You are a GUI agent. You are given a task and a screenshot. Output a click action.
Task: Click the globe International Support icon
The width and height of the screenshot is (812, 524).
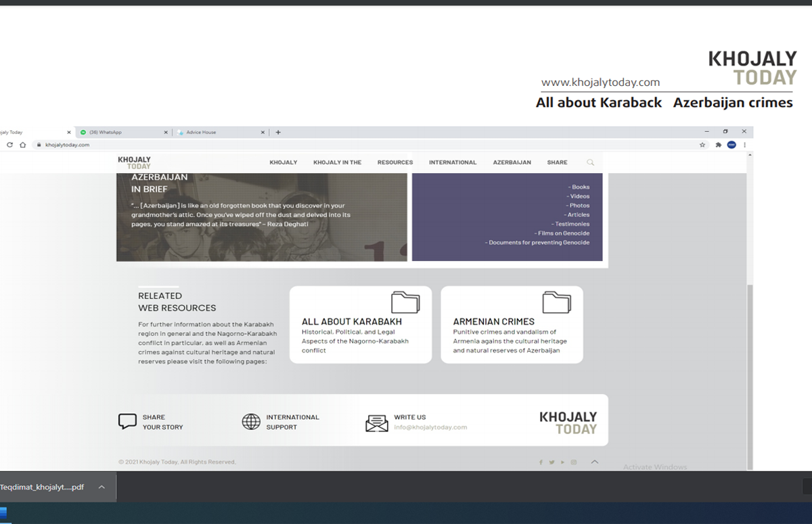click(x=251, y=422)
